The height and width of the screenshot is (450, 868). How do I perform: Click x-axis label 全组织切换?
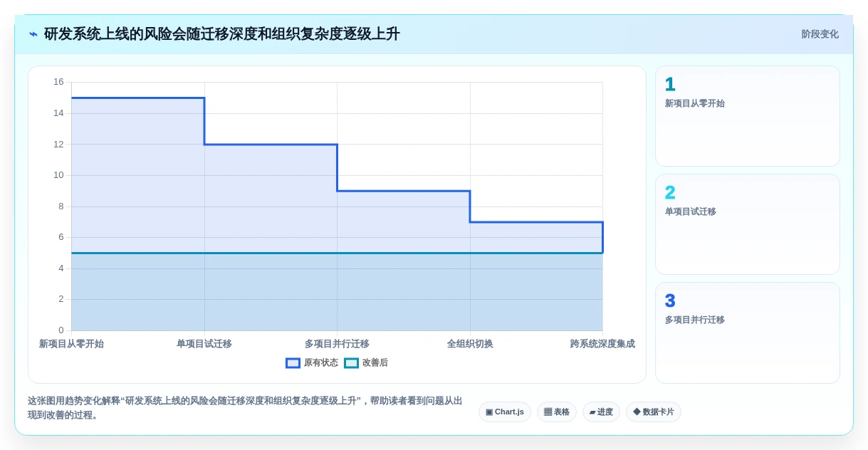470,344
